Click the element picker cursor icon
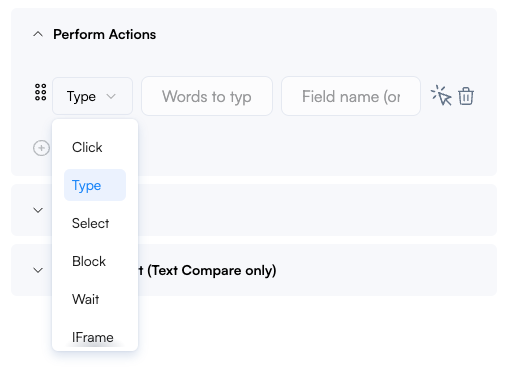 (x=441, y=96)
